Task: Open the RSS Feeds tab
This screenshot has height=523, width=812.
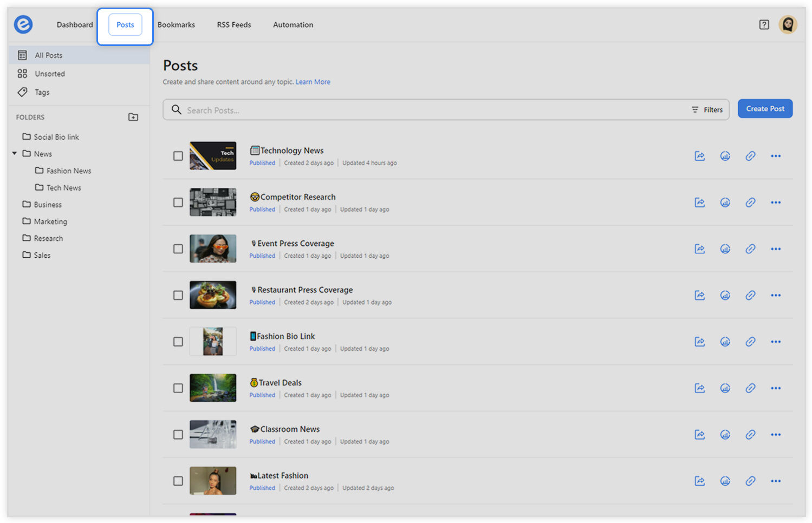Action: pyautogui.click(x=234, y=25)
